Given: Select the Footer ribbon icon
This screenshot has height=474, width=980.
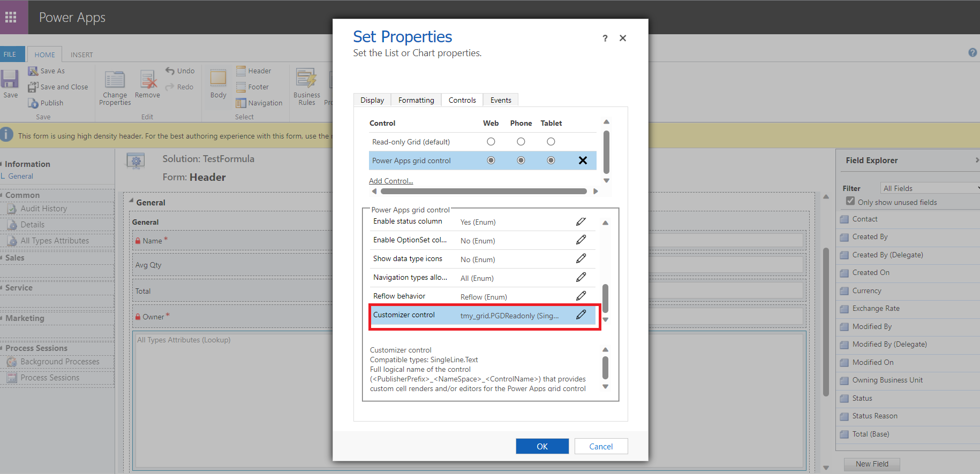Looking at the screenshot, I should point(241,87).
